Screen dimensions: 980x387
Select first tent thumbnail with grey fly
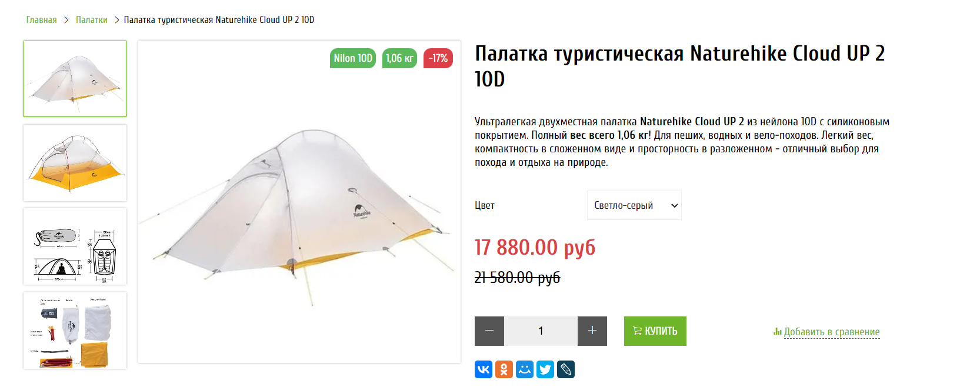[x=75, y=79]
